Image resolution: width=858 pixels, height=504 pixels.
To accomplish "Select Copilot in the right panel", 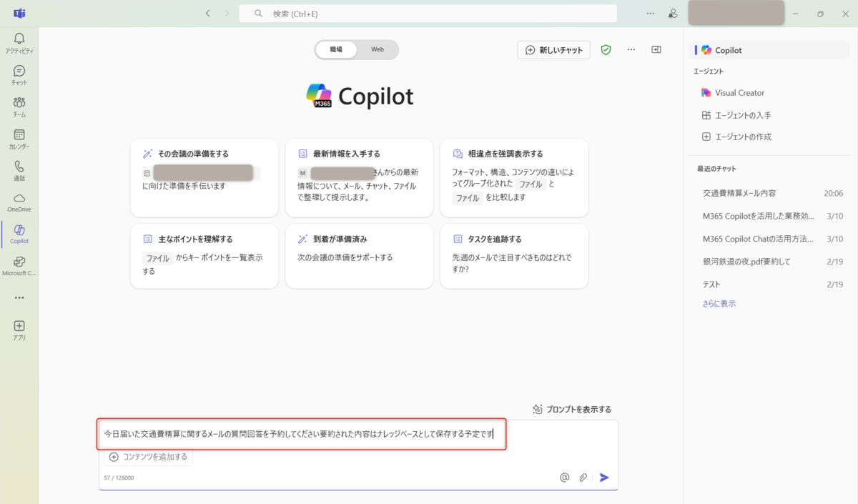I will [770, 50].
